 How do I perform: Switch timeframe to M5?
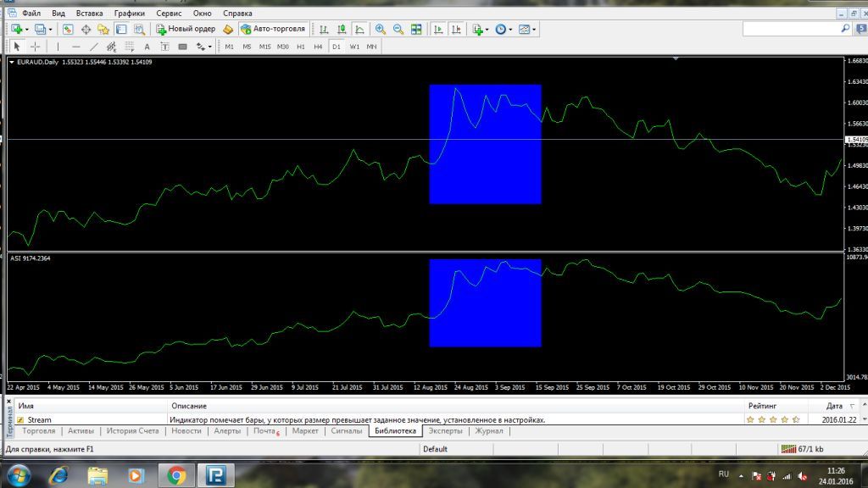[247, 47]
